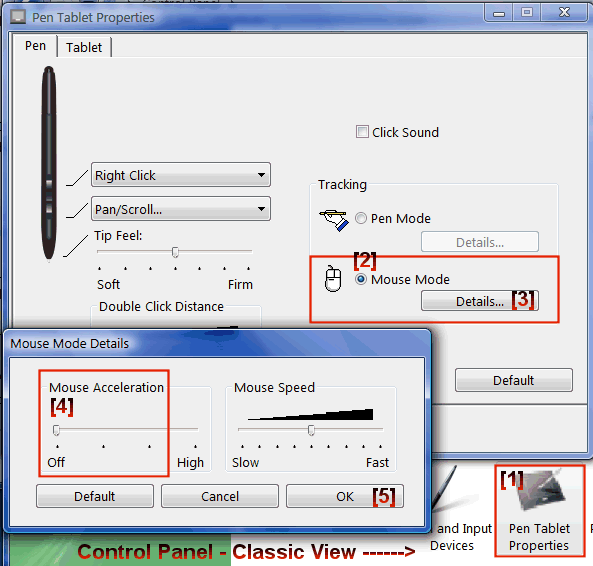Open the Pan/Scroll button dropdown
Image resolution: width=593 pixels, height=566 pixels.
click(181, 209)
